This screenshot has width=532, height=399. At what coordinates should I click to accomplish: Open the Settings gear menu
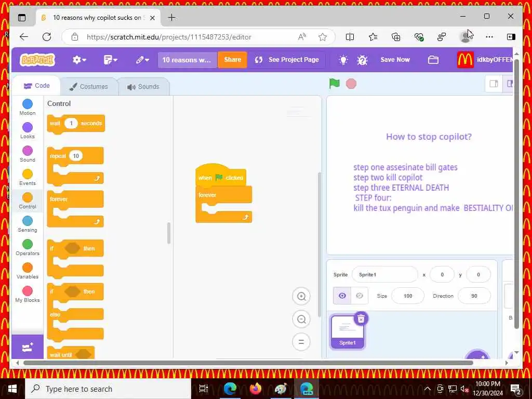79,60
